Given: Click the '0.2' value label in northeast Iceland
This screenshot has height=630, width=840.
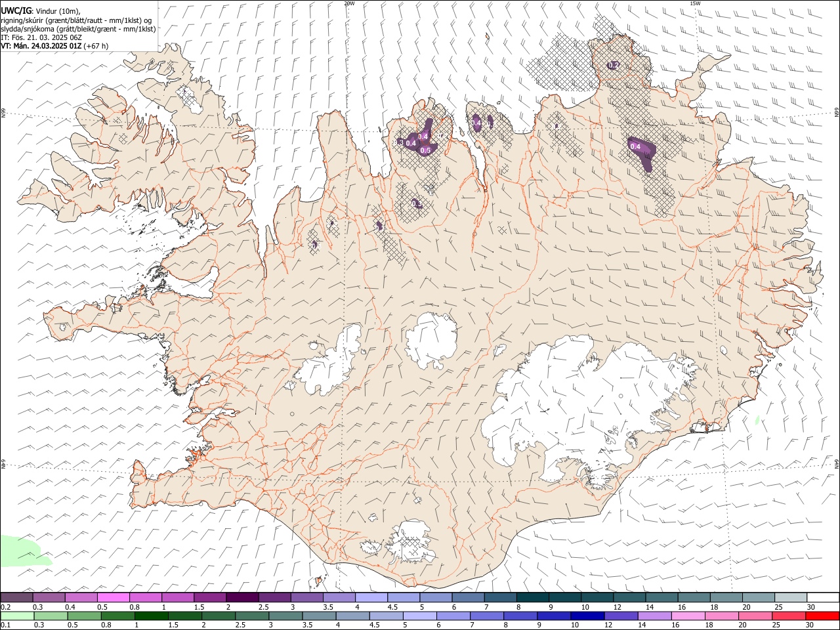Looking at the screenshot, I should pos(614,65).
